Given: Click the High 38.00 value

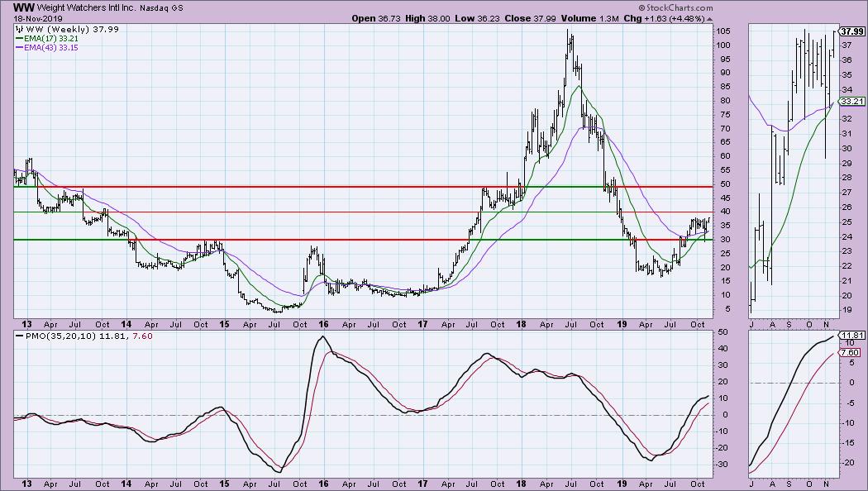Looking at the screenshot, I should [427, 18].
